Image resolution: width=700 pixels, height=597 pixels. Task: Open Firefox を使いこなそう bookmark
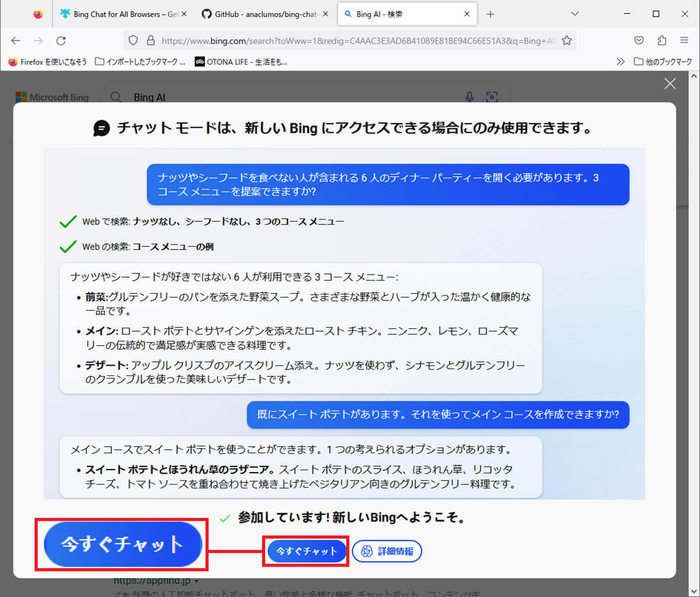click(x=48, y=61)
